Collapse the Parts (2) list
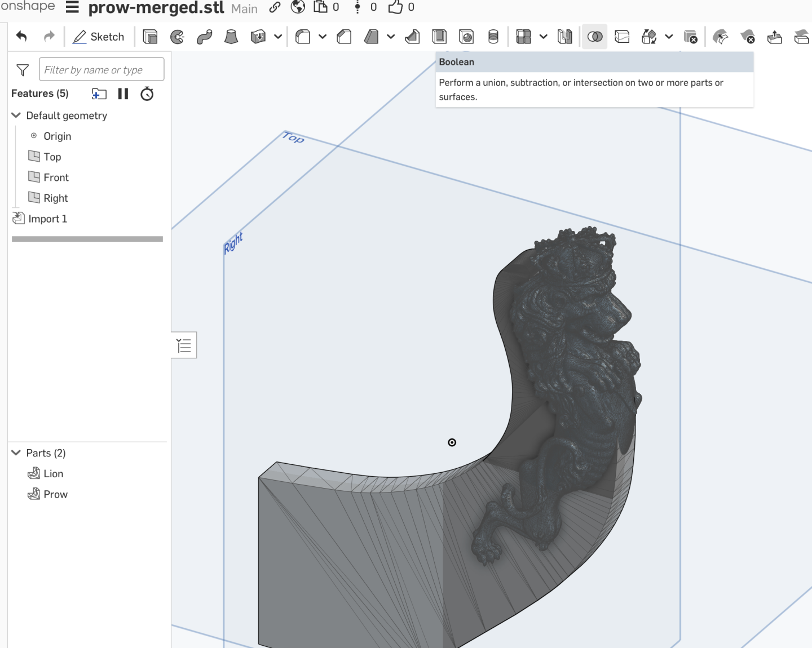Screen dimensions: 812x648 click(15, 452)
